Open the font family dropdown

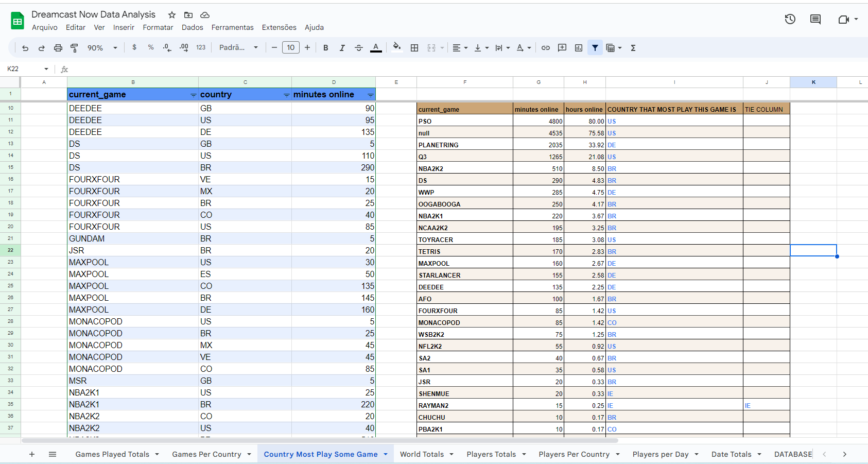239,48
